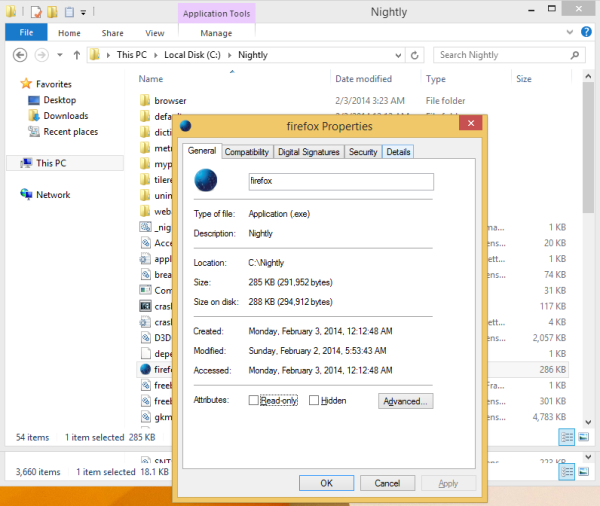The height and width of the screenshot is (506, 600).
Task: Enable the Read-only attribute checkbox
Action: coord(253,400)
